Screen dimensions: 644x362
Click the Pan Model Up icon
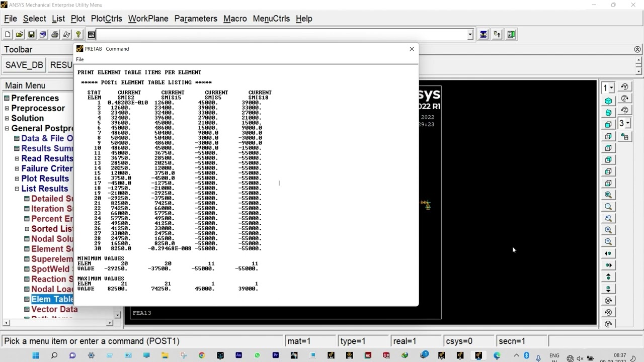608,277
